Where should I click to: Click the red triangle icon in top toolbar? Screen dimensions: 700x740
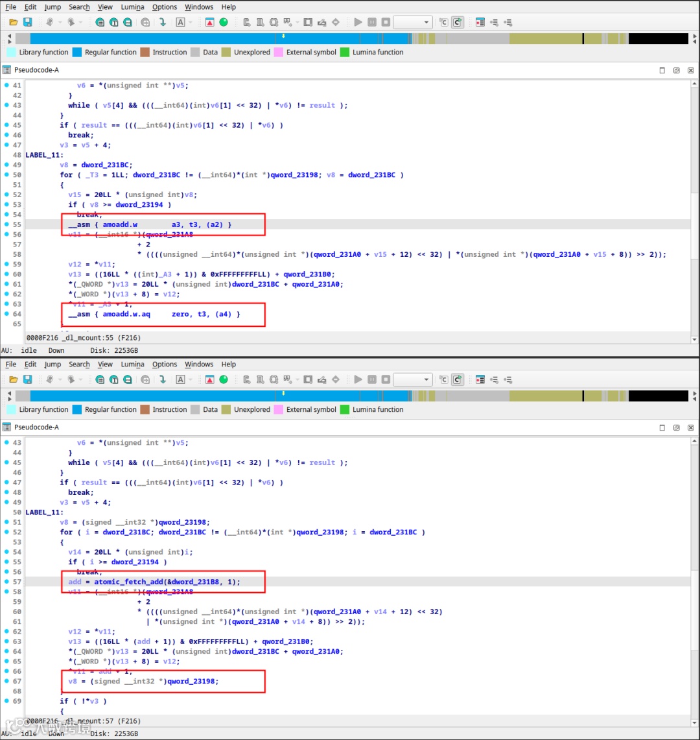pyautogui.click(x=210, y=22)
